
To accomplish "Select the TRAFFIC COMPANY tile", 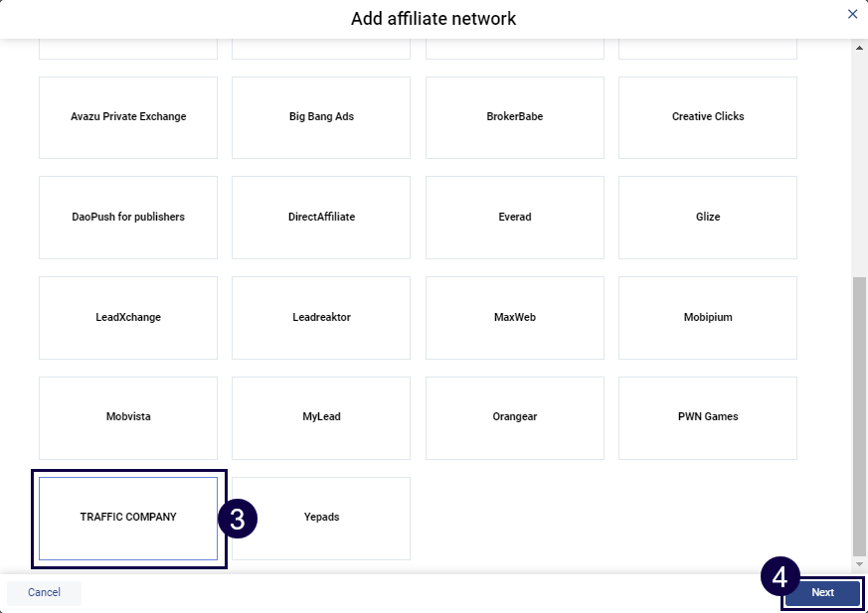I will click(128, 518).
